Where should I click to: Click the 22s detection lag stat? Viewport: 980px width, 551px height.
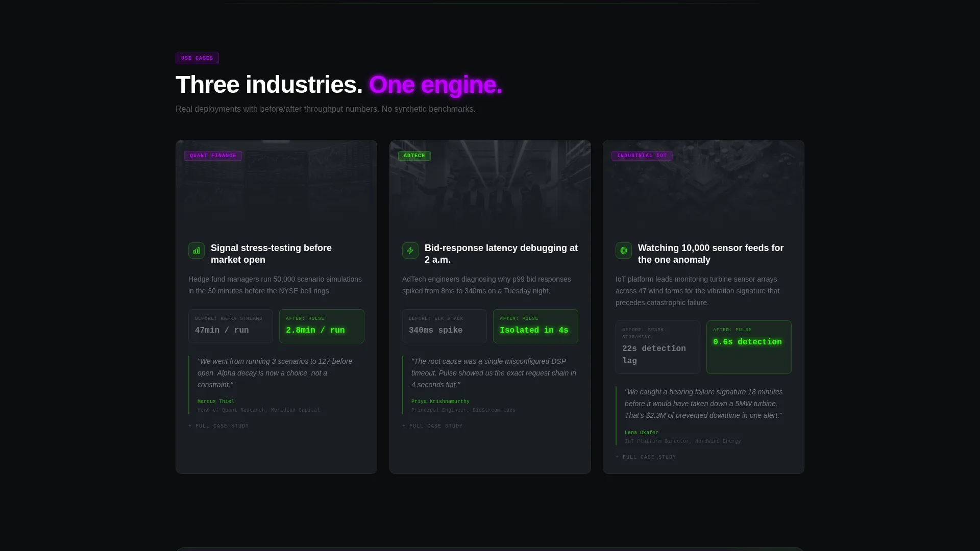[x=657, y=347]
